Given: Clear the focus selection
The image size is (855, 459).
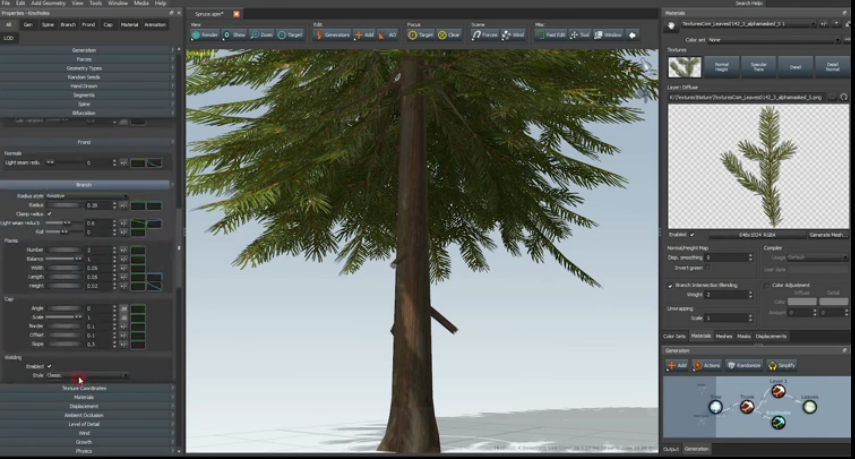Looking at the screenshot, I should pos(449,35).
